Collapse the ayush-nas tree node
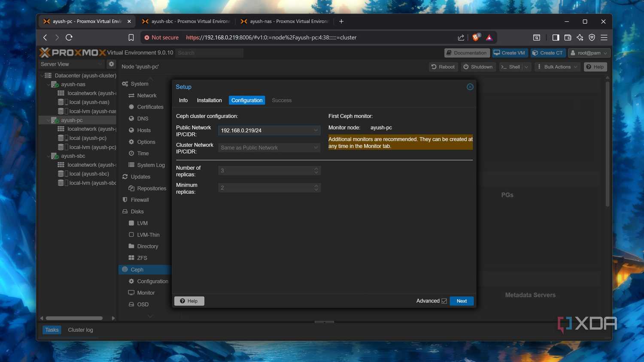644x362 pixels. coord(48,84)
